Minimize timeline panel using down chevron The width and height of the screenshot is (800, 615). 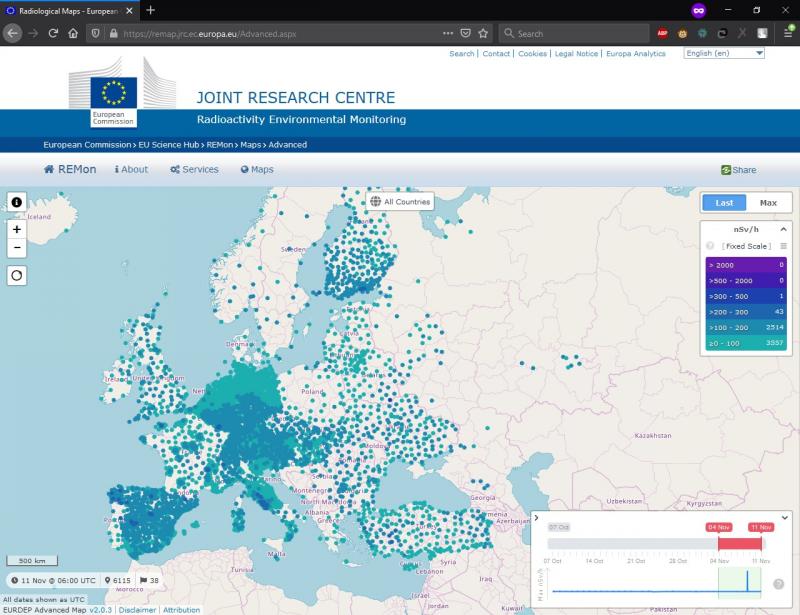point(785,518)
